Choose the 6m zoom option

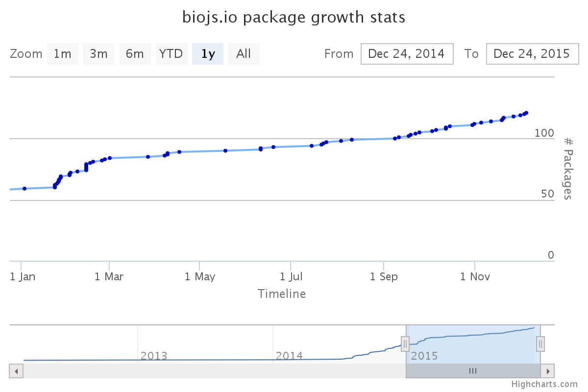coord(135,54)
